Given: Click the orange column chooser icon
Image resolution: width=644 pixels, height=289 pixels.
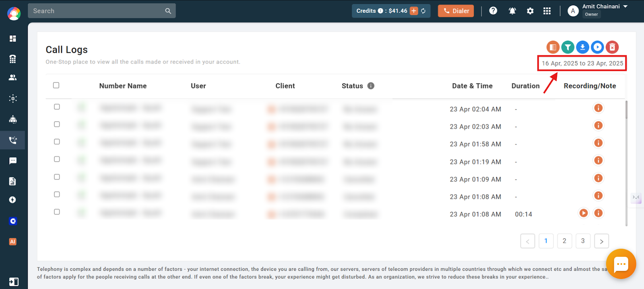Looking at the screenshot, I should click(553, 47).
